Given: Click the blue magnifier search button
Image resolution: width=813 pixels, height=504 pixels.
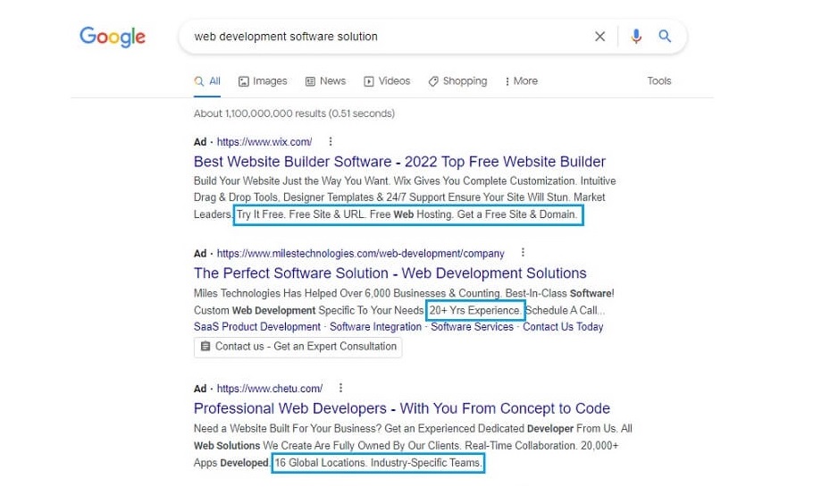Looking at the screenshot, I should tap(665, 36).
